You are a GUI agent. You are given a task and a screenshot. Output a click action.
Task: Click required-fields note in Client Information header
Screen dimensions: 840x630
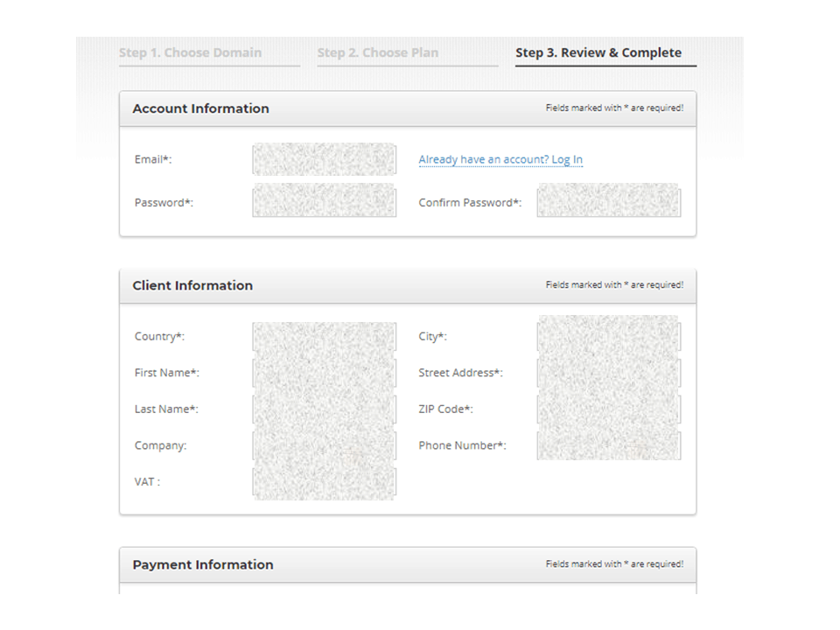(x=614, y=285)
